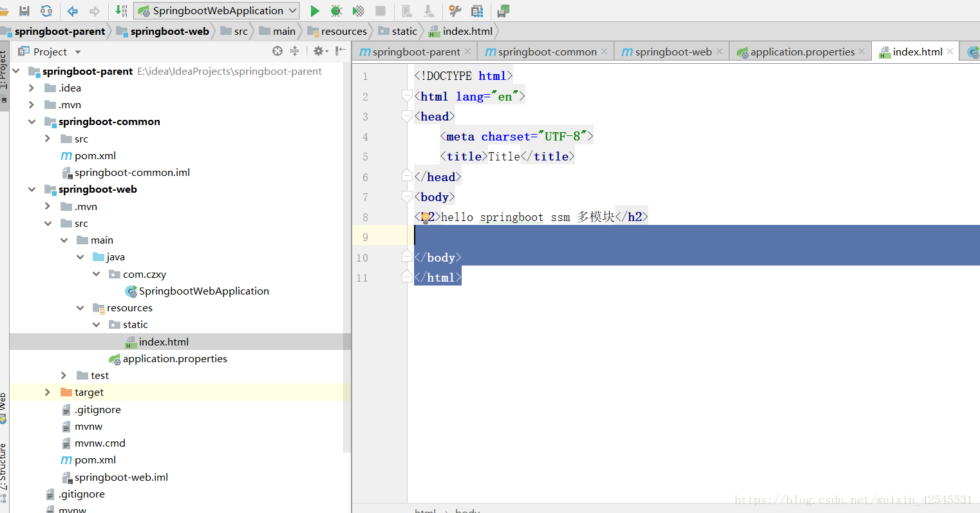Run with coverage icon

[x=359, y=10]
